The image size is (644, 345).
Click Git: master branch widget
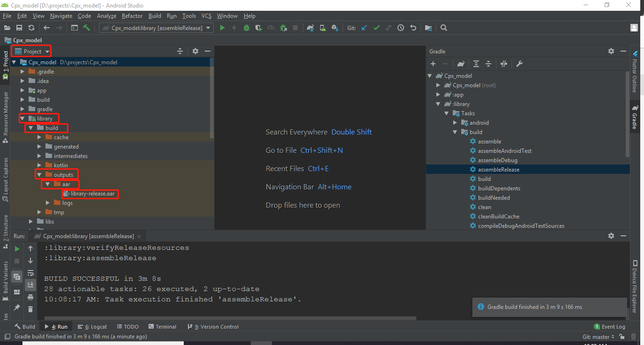[599, 337]
